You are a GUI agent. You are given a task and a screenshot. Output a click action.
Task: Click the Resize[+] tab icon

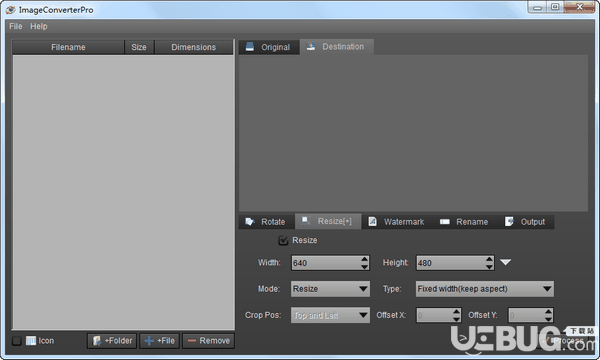click(x=306, y=221)
